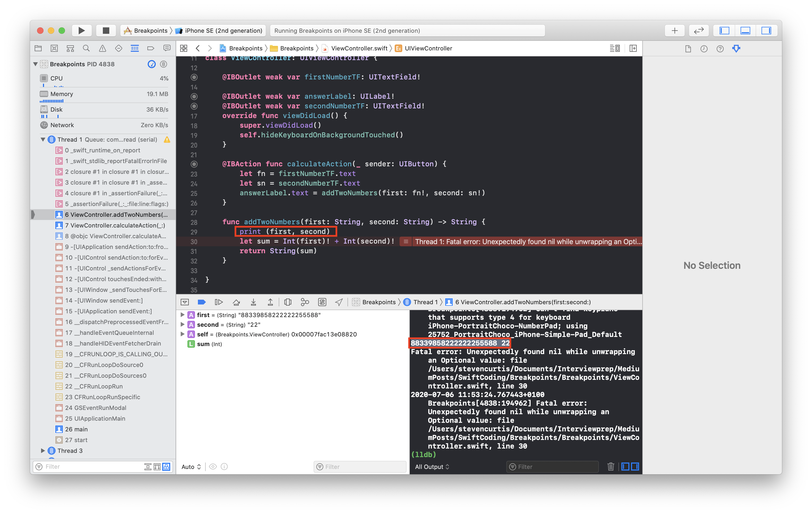Open the memory graph debugger
The width and height of the screenshot is (812, 514).
pos(305,302)
